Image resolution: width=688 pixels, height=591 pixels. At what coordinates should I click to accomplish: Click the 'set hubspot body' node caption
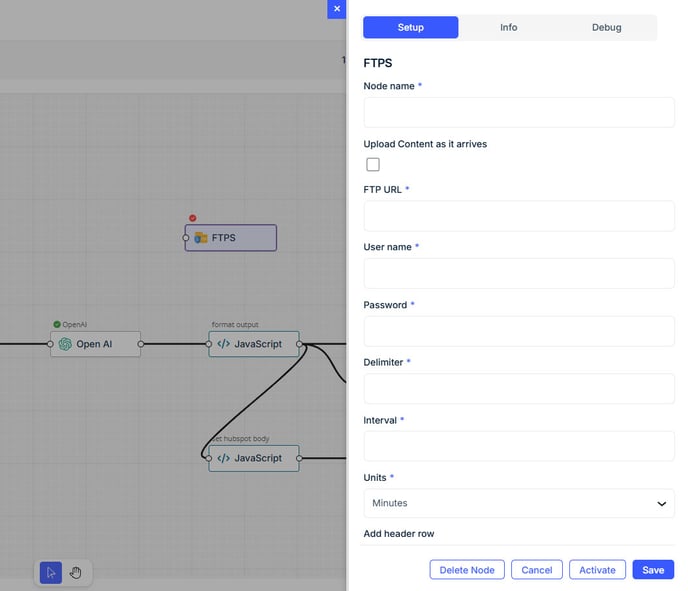coord(240,439)
